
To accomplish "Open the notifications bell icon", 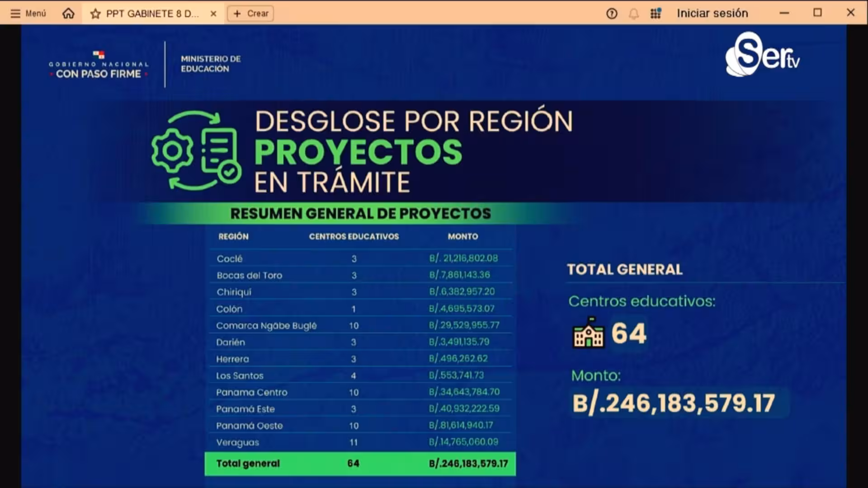I will [x=634, y=14].
